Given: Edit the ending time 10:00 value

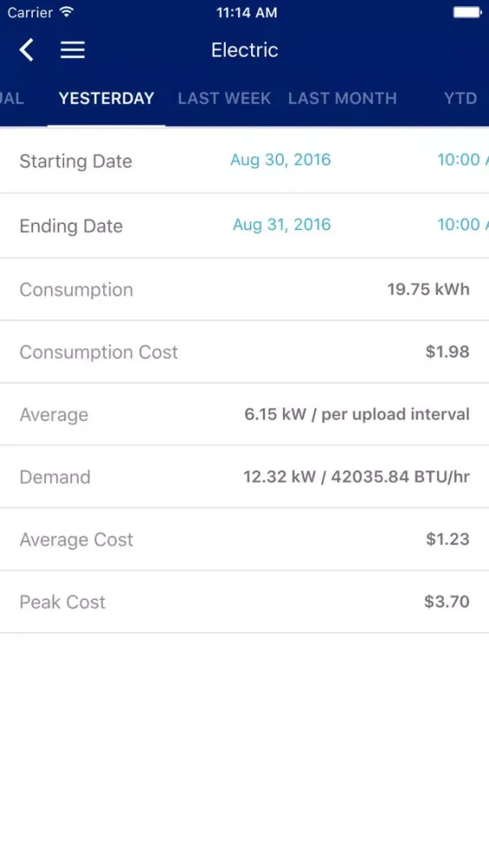Looking at the screenshot, I should (462, 224).
